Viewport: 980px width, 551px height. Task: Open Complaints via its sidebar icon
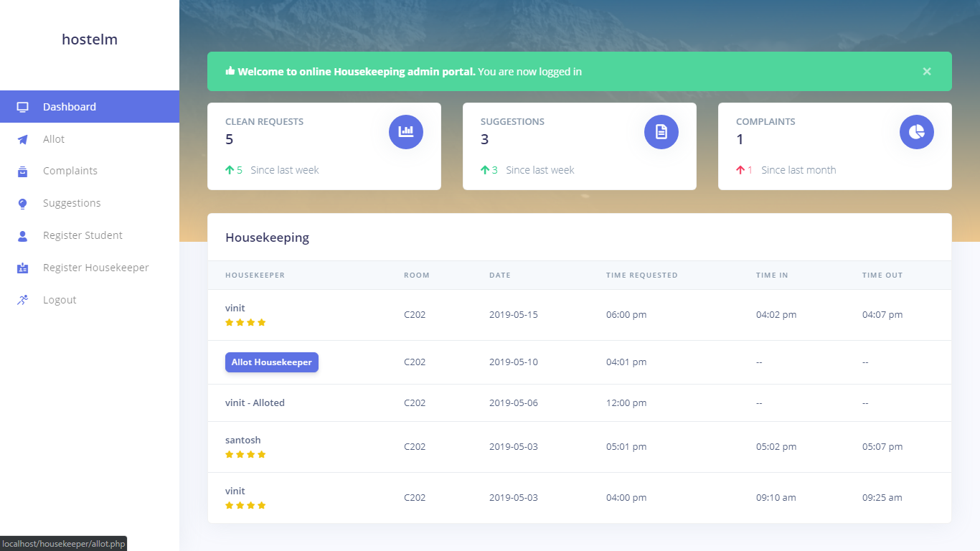pos(22,171)
